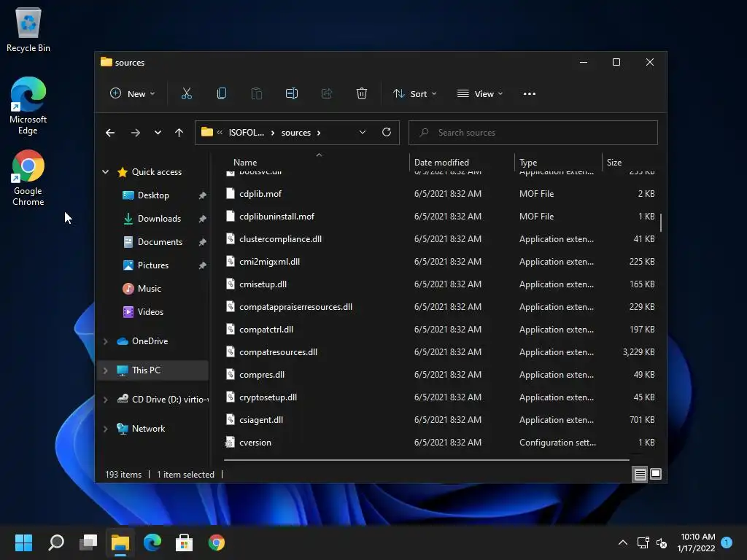Click the Cut scissors icon in toolbar

point(186,94)
